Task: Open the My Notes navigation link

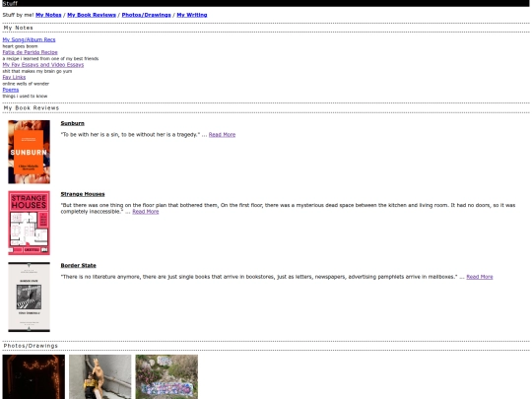Action: 48,15
